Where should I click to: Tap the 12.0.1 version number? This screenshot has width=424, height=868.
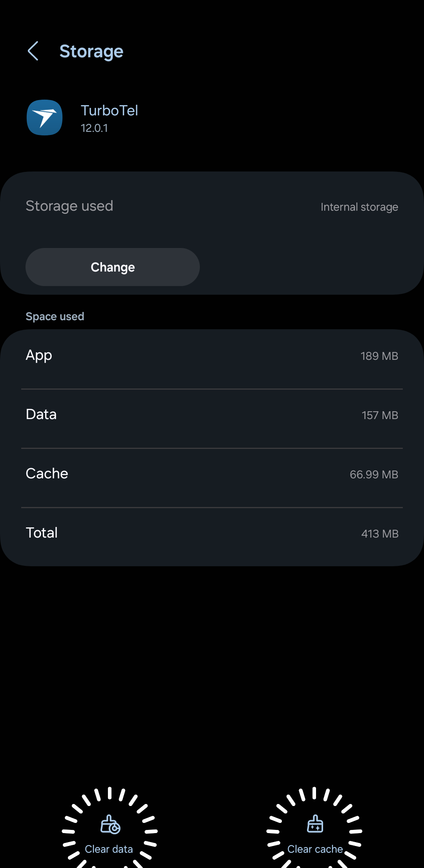[94, 128]
